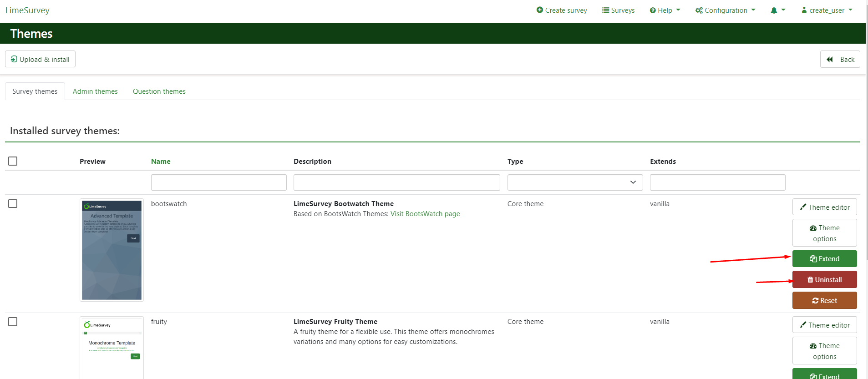868x379 pixels.
Task: Expand the create_user account menu
Action: point(827,10)
